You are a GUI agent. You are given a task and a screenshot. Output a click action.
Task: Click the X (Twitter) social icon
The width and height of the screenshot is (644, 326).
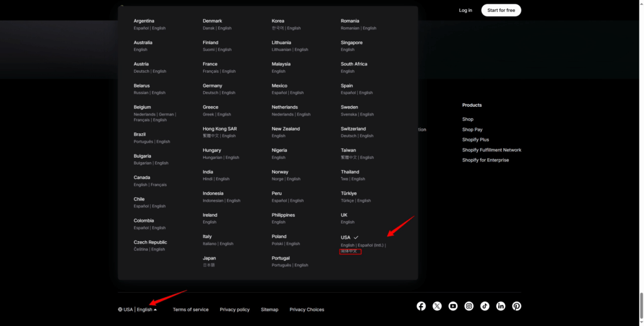coord(437,306)
